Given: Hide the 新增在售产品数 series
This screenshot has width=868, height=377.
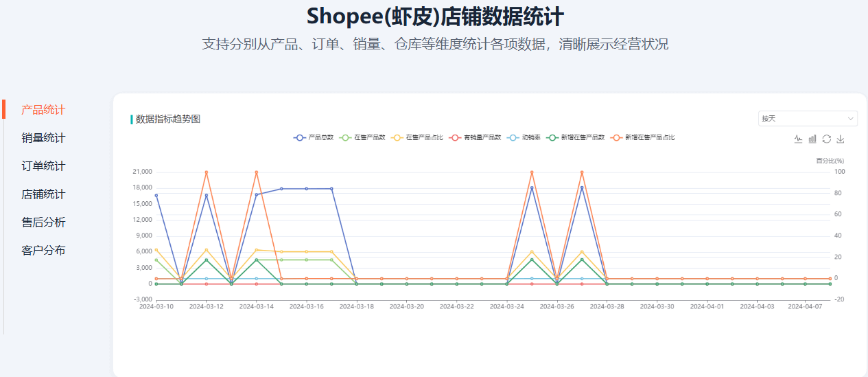Looking at the screenshot, I should click(576, 137).
